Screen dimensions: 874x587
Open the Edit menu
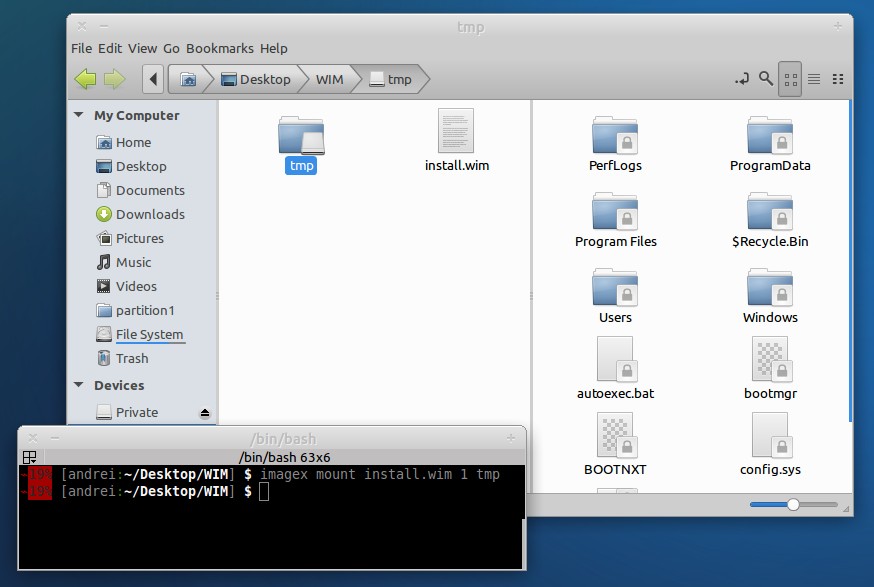point(110,48)
